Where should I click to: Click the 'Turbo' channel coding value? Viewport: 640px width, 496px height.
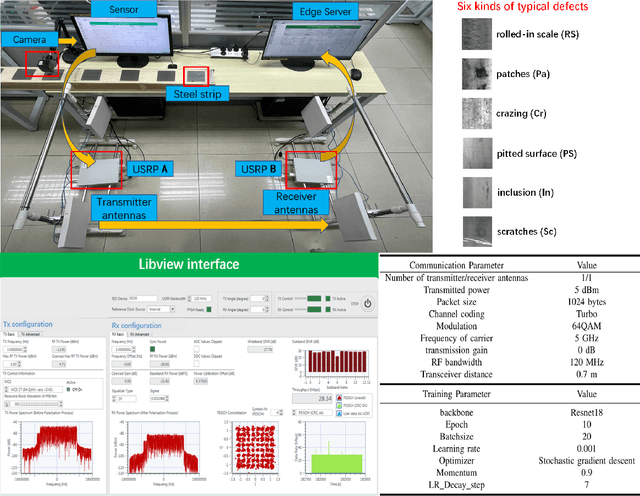pyautogui.click(x=587, y=314)
